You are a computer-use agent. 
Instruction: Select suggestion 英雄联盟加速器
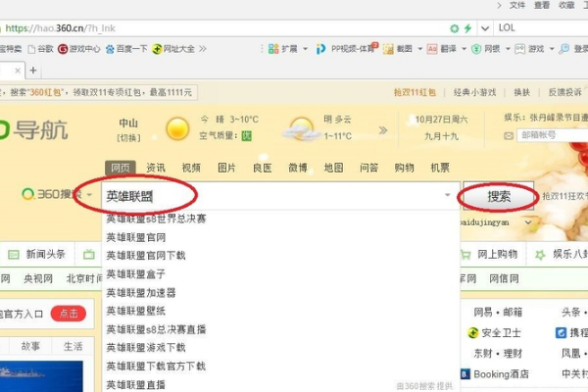coord(141,292)
